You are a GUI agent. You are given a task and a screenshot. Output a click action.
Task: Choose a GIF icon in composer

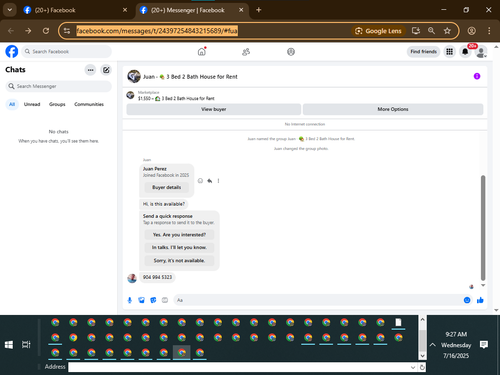[165, 300]
